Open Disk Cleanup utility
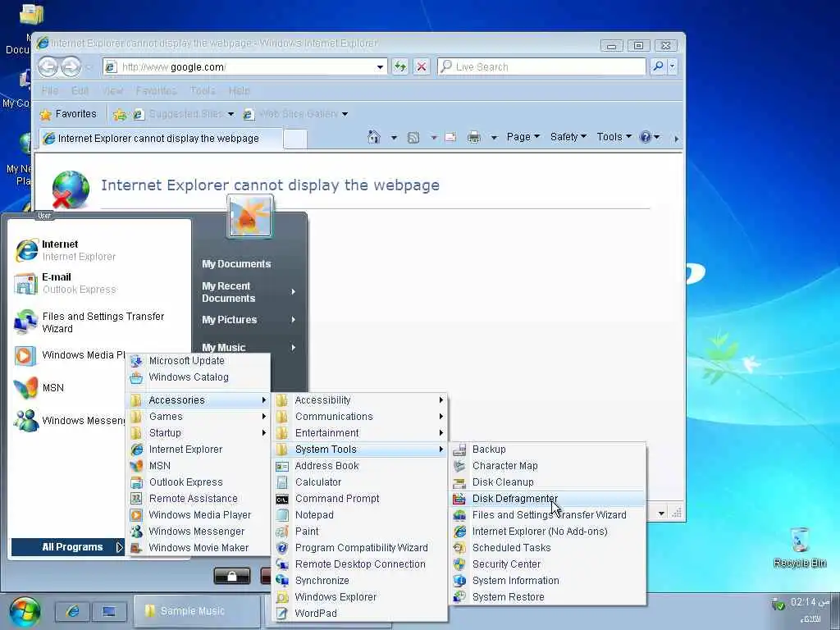This screenshot has height=630, width=840. point(547,482)
